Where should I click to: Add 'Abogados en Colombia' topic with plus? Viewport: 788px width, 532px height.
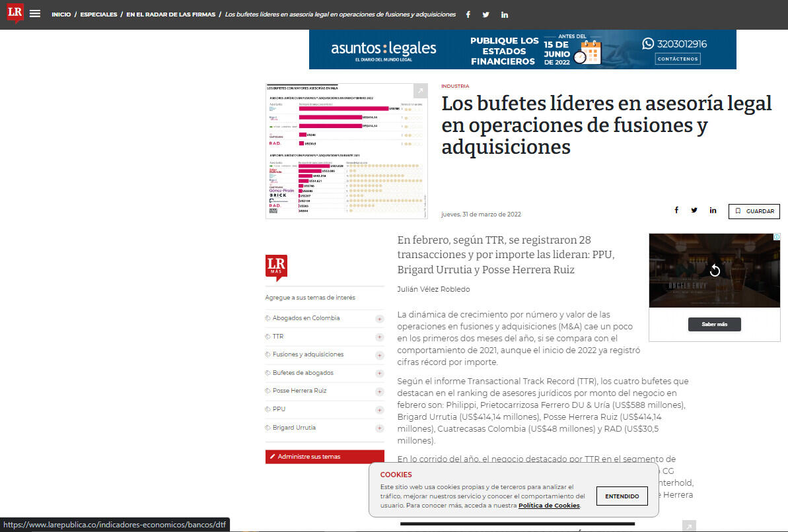[x=379, y=319]
